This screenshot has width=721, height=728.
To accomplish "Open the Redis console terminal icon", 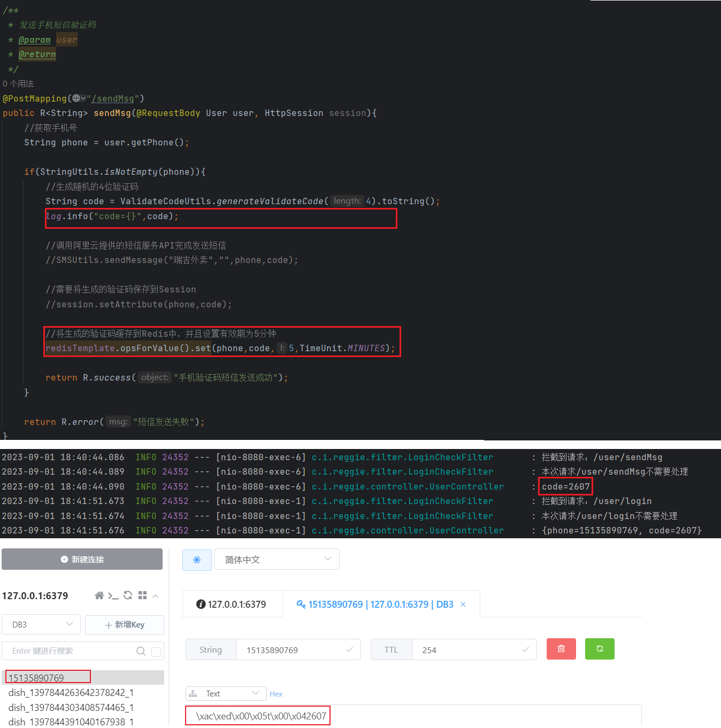I will pos(113,595).
